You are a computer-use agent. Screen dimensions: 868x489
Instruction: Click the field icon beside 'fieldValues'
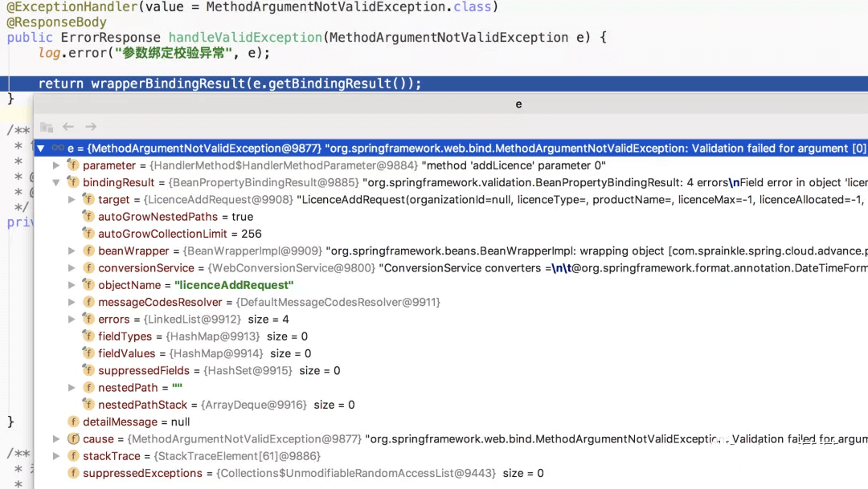pyautogui.click(x=88, y=353)
